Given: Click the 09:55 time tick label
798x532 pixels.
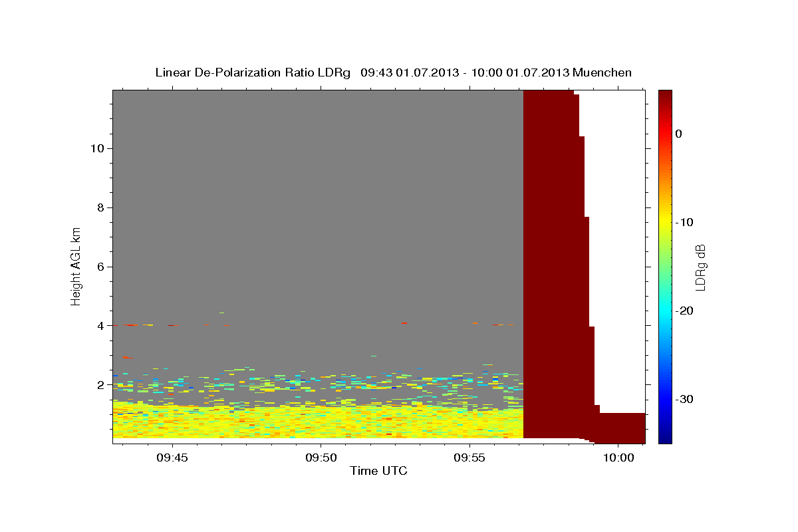Looking at the screenshot, I should 470,458.
